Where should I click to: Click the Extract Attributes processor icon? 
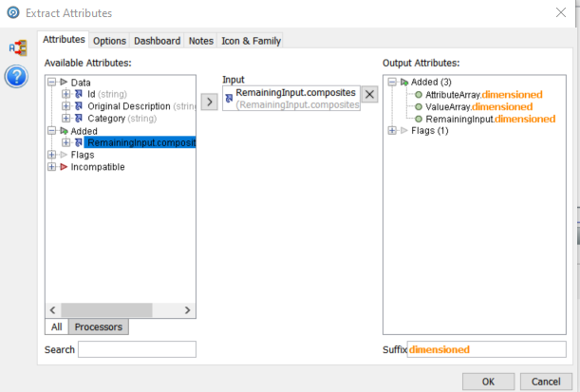tap(18, 48)
